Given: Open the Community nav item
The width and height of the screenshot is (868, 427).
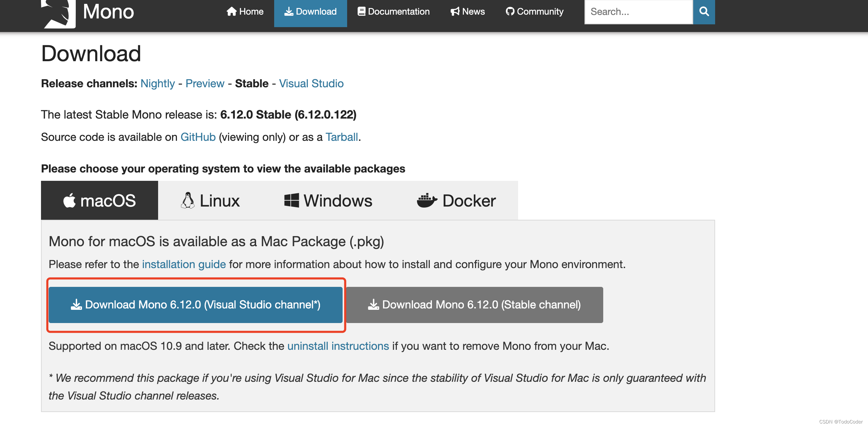Looking at the screenshot, I should [x=535, y=12].
